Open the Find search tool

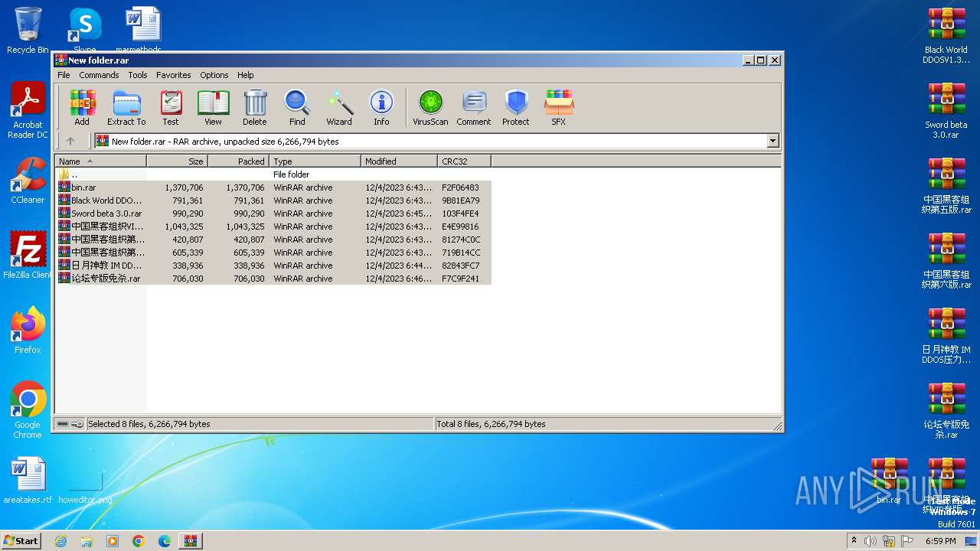coord(297,107)
